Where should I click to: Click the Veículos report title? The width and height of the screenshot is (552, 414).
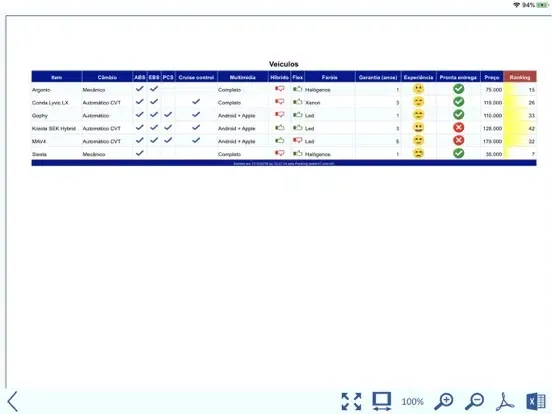284,64
